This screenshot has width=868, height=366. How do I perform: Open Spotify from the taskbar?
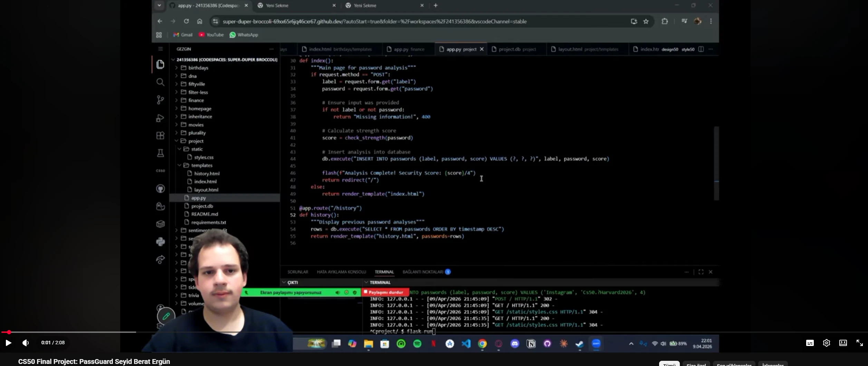417,344
